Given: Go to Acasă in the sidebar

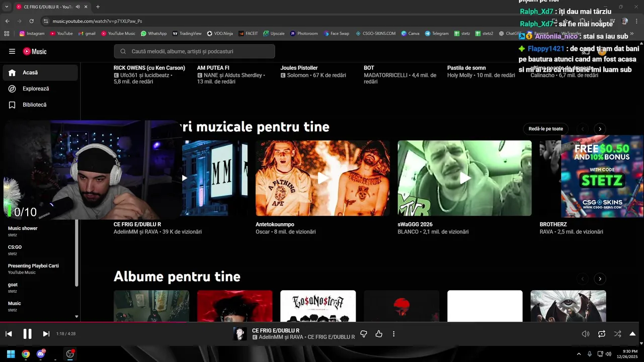Looking at the screenshot, I should pos(40,72).
